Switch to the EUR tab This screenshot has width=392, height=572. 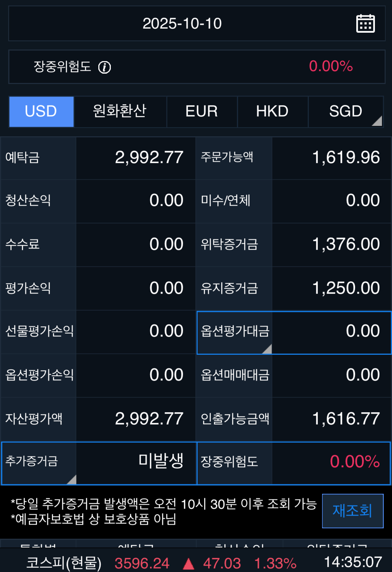(201, 111)
